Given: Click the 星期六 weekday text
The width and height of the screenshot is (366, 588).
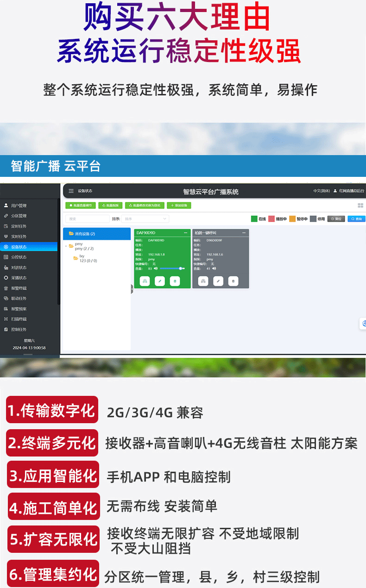Looking at the screenshot, I should click(29, 340).
